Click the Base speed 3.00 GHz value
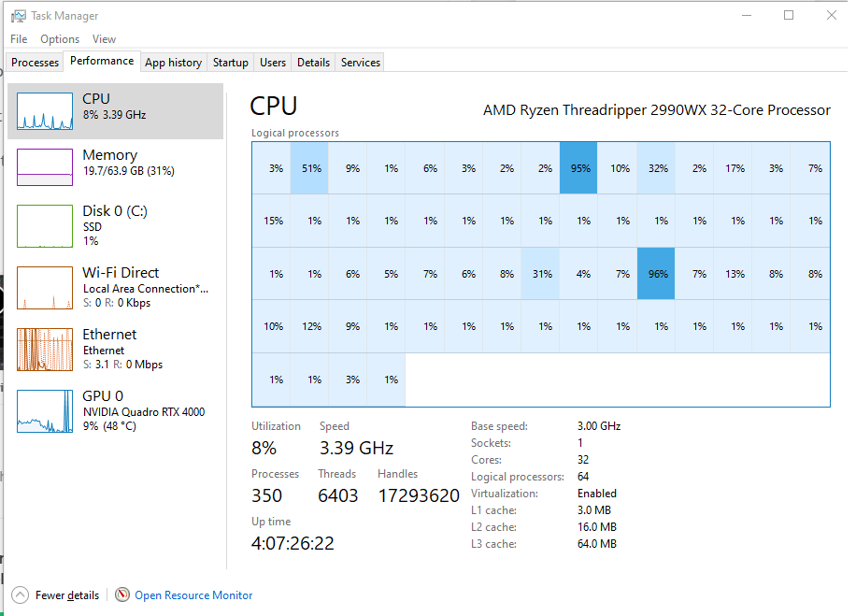This screenshot has width=856, height=616. 599,426
